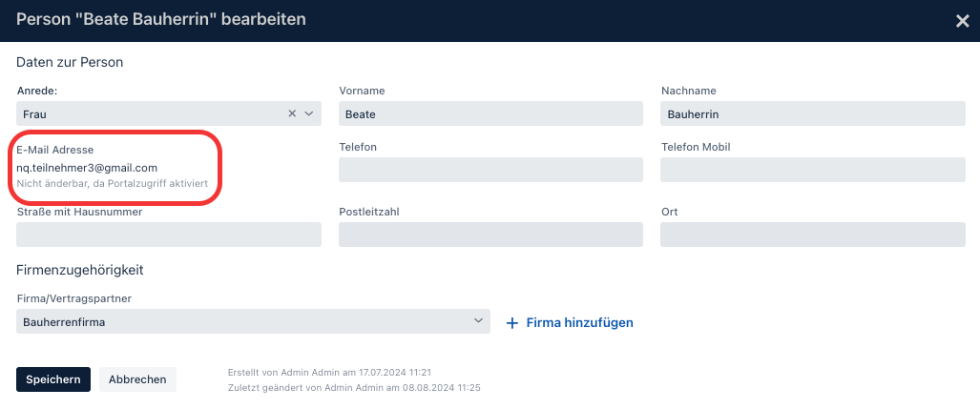Screen dimensions: 980x409
Task: Click the Firma hinzufügen link
Action: (579, 323)
